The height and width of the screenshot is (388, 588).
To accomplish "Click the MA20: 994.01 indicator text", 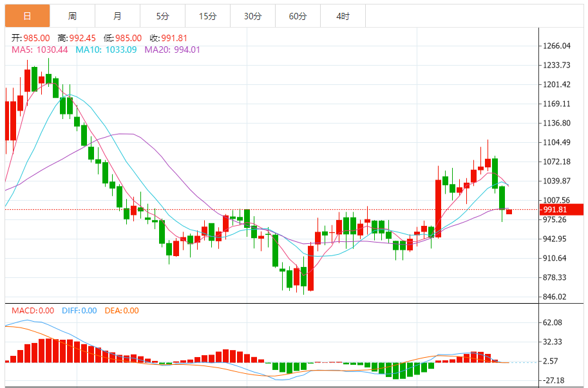I will pyautogui.click(x=173, y=50).
